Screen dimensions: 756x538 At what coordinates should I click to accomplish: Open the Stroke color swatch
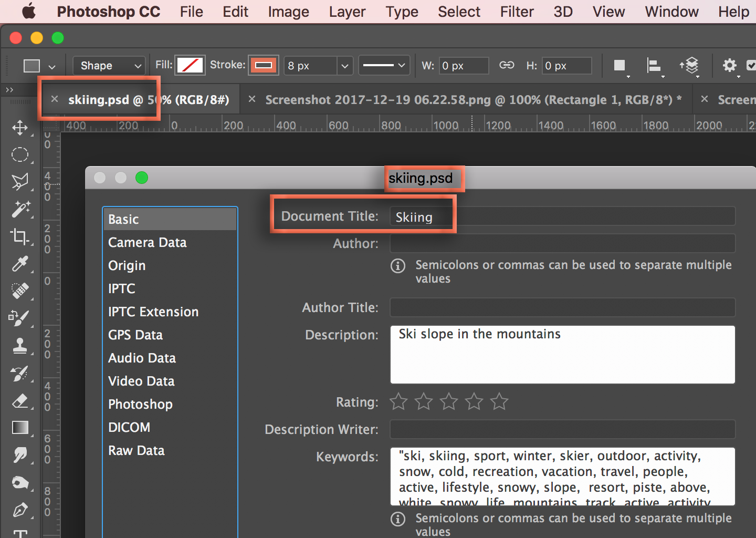(x=264, y=65)
